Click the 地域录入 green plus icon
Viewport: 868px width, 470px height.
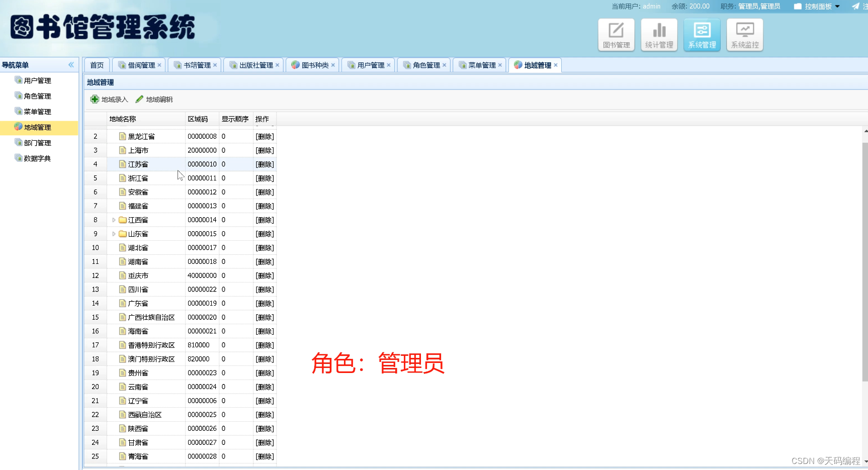click(x=95, y=99)
